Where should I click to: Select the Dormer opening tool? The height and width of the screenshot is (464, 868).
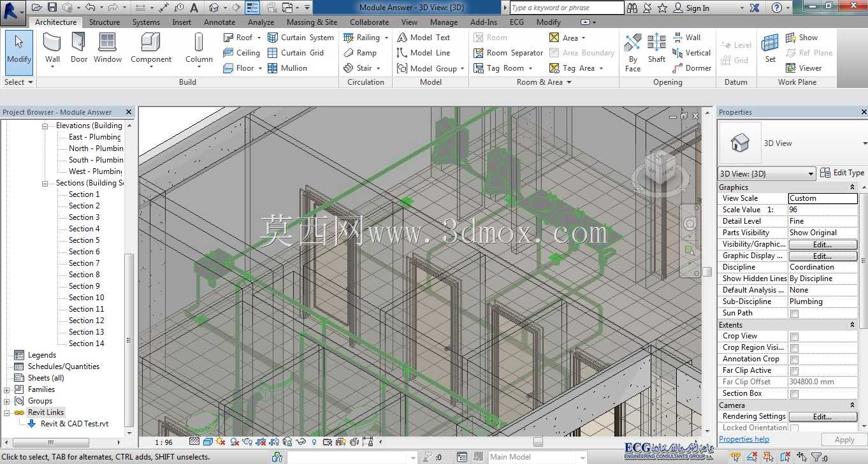point(691,68)
